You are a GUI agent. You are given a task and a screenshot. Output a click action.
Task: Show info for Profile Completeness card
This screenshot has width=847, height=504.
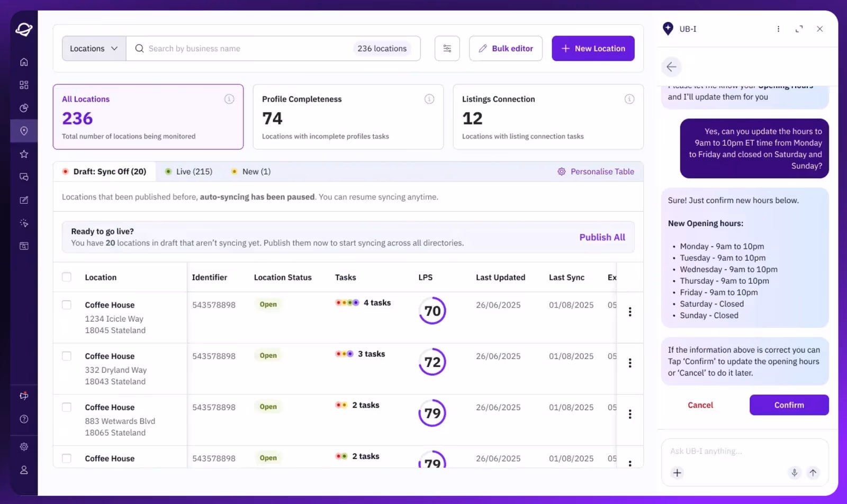(429, 99)
